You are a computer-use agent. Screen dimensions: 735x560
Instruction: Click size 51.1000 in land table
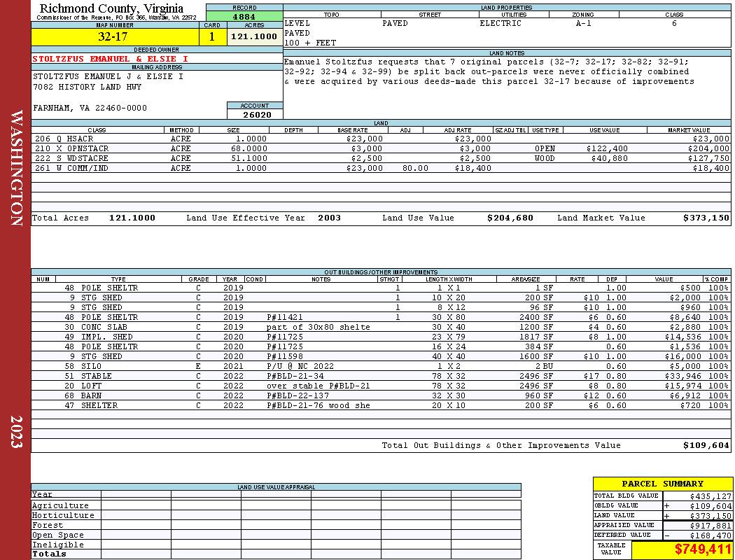click(x=249, y=158)
